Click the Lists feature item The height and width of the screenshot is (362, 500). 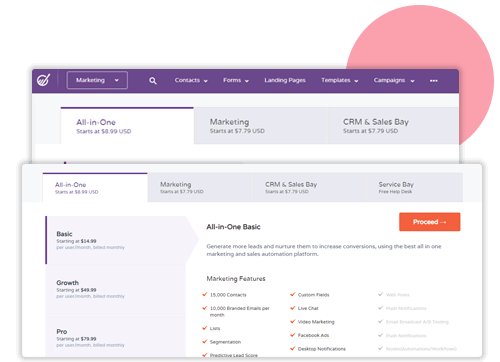tap(215, 328)
